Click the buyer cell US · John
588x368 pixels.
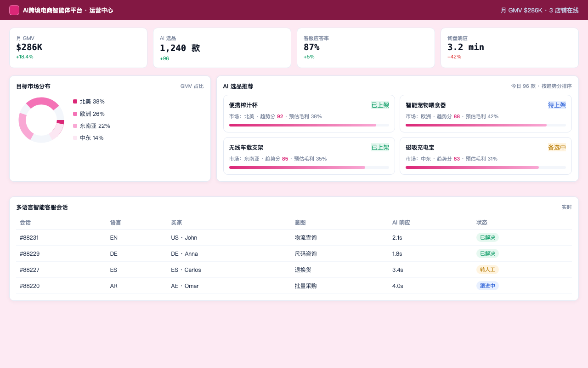tap(184, 238)
